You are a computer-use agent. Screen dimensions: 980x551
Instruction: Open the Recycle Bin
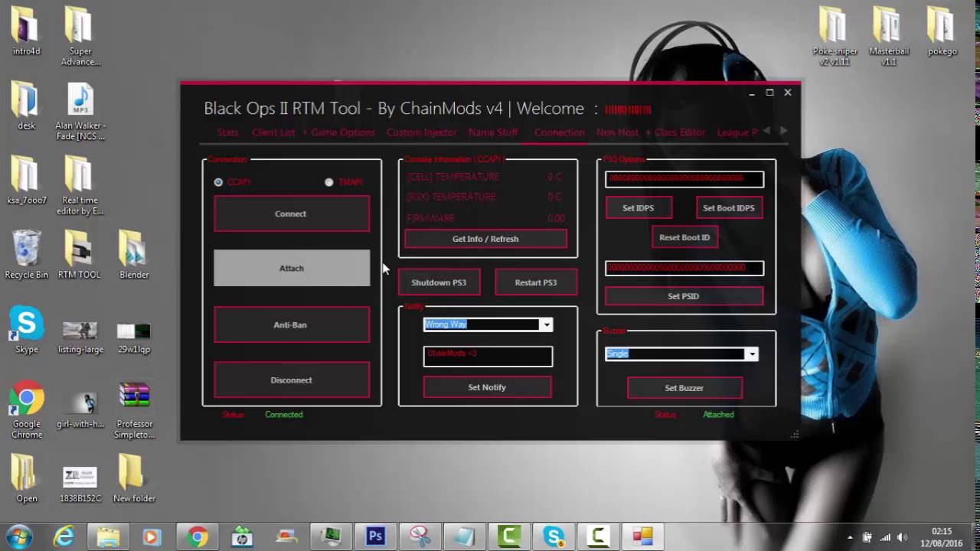click(26, 254)
